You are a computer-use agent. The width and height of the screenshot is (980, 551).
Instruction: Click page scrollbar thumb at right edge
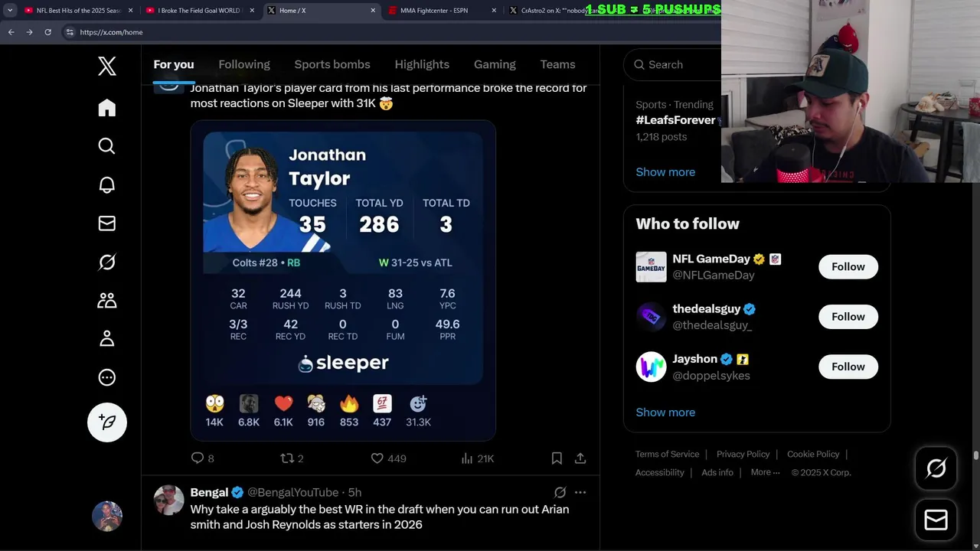pos(975,455)
